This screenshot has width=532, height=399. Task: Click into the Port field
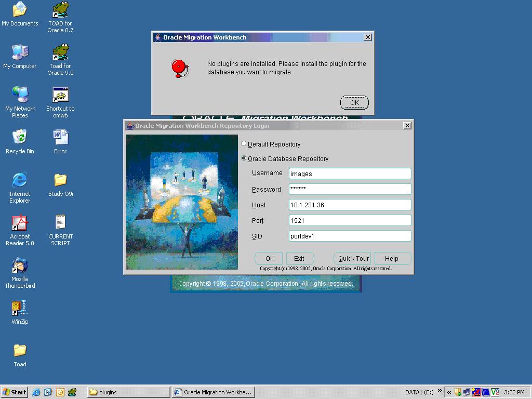350,220
